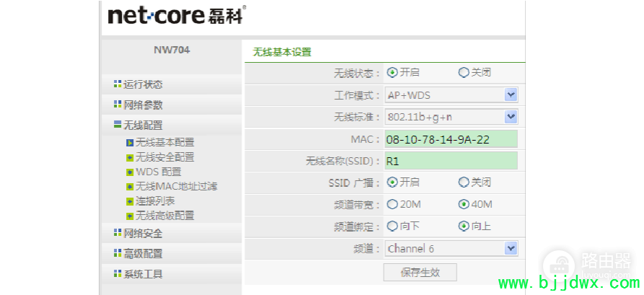Click icon beside 无线MAC地址过滤
Image resolution: width=644 pixels, height=295 pixels.
(130, 186)
